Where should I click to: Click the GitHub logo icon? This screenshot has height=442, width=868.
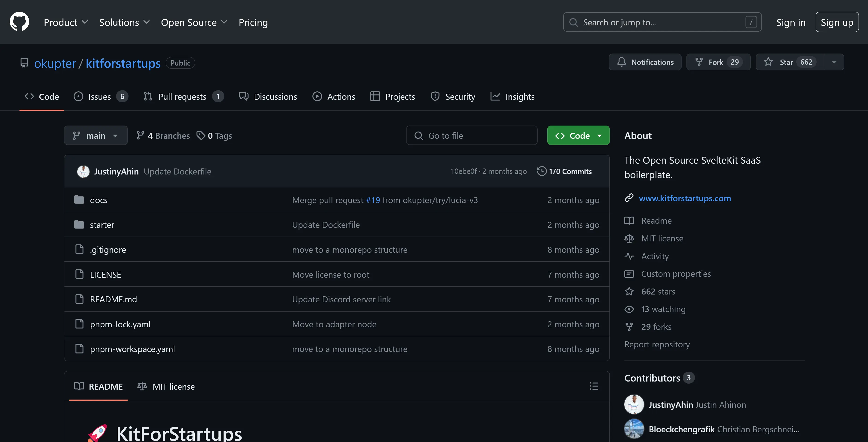coord(19,22)
